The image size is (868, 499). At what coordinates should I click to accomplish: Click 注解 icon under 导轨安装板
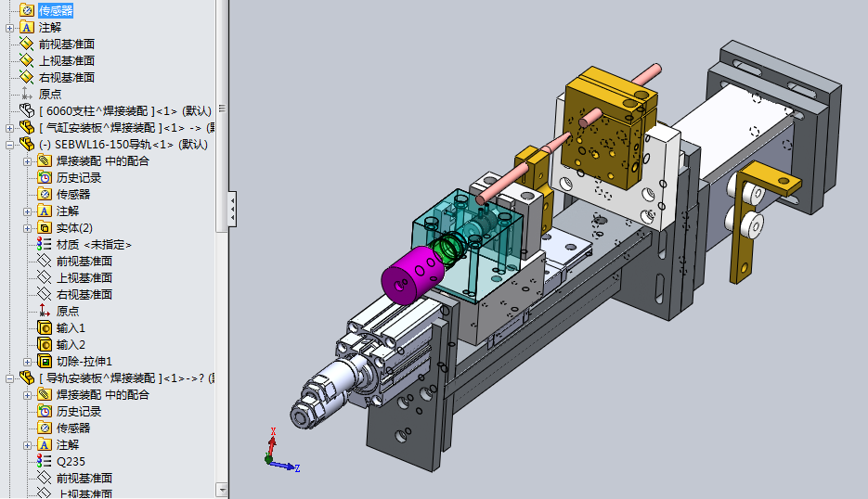tap(45, 445)
